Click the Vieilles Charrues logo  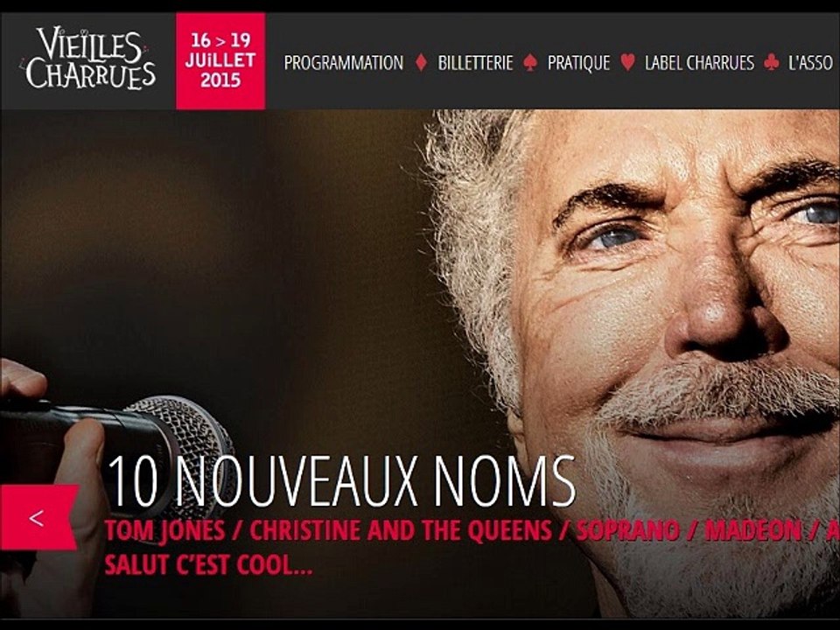click(89, 59)
